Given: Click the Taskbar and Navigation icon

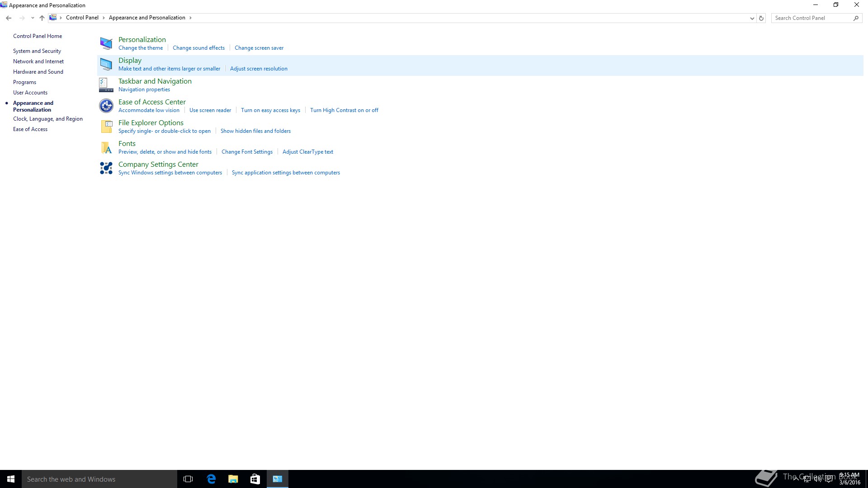Looking at the screenshot, I should (x=106, y=85).
